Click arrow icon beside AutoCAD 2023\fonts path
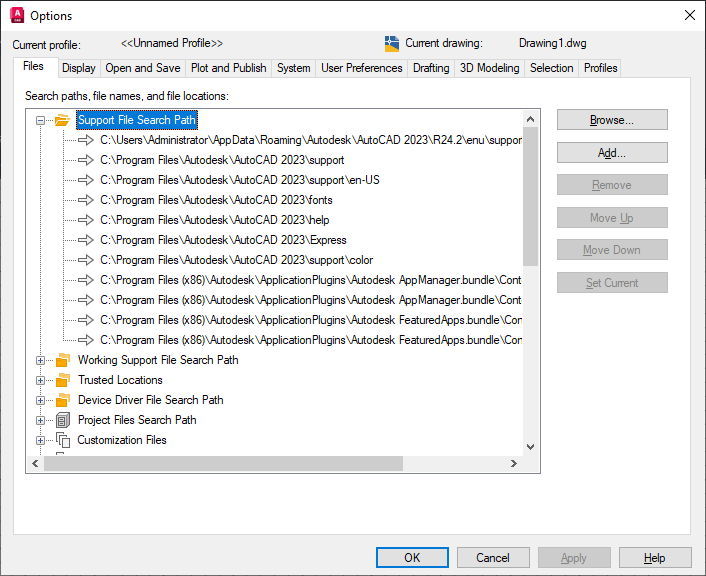706x576 pixels. (86, 200)
